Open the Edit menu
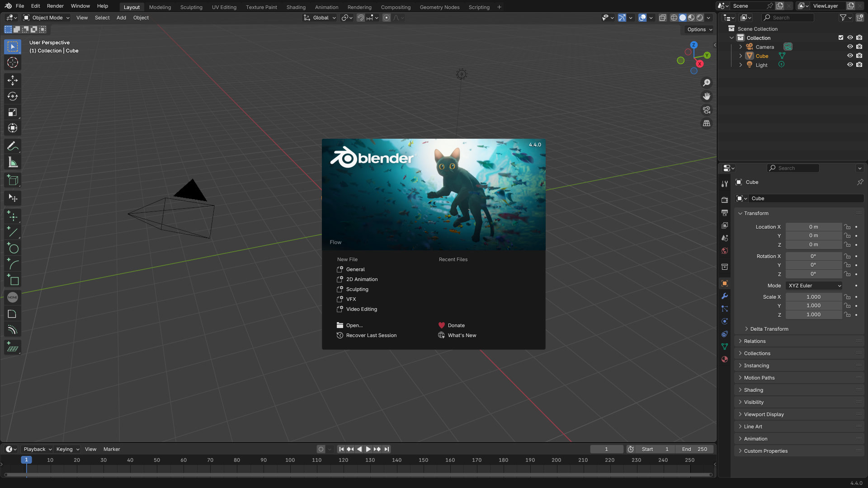The image size is (868, 488). [x=36, y=6]
